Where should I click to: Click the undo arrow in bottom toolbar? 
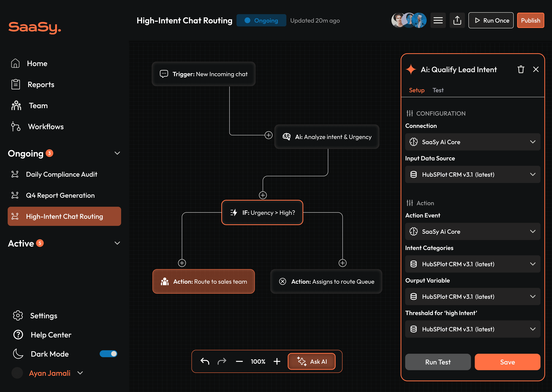point(205,361)
